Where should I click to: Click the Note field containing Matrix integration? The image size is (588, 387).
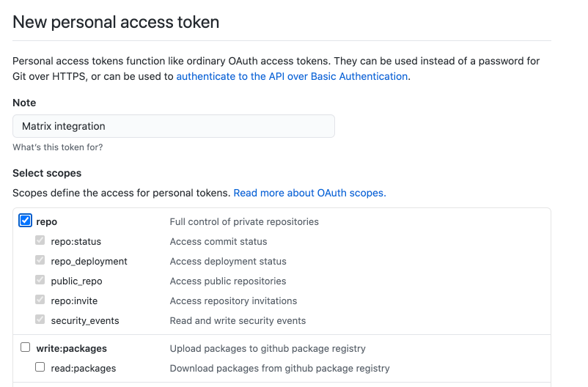(x=174, y=126)
